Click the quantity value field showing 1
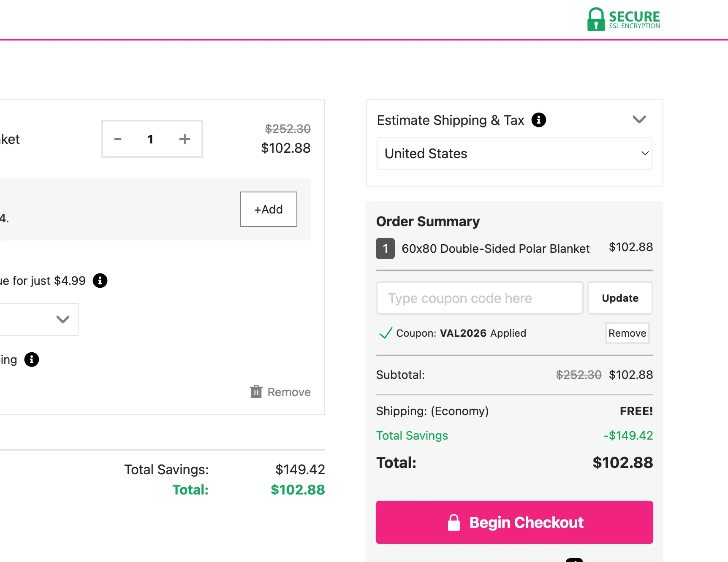The width and height of the screenshot is (728, 562). click(150, 139)
